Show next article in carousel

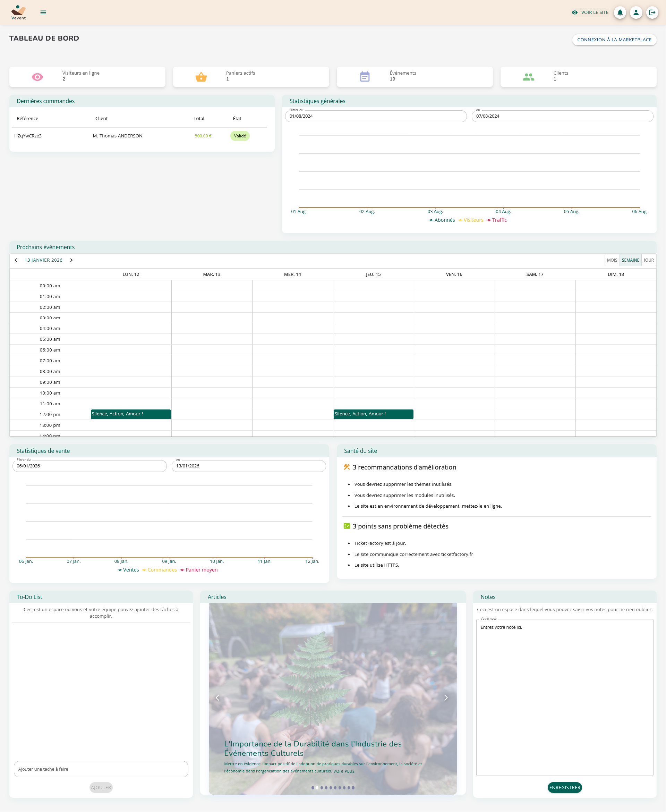coord(446,697)
